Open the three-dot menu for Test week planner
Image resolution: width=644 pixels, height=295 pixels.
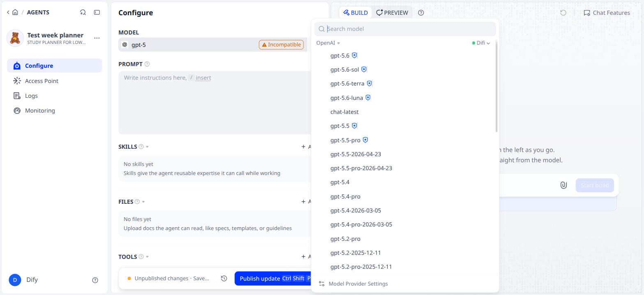click(x=97, y=38)
